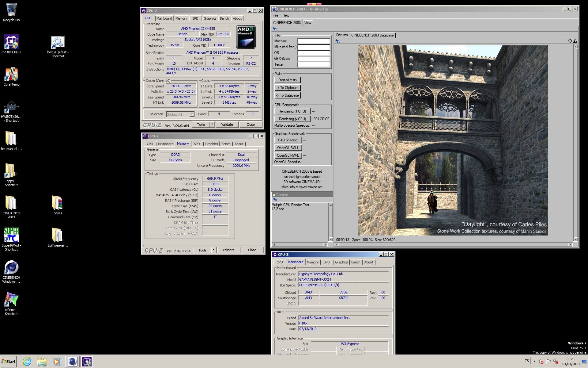Select HWBOTx265 shortcut icon
The image size is (588, 368).
[x=11, y=112]
